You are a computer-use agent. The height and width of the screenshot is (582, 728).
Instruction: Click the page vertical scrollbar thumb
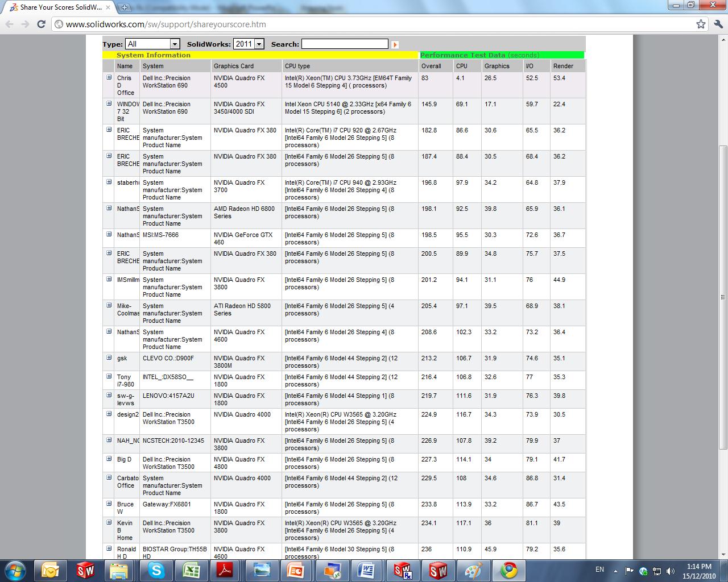coord(723,298)
